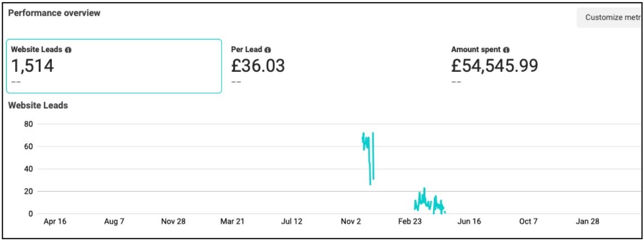This screenshot has height=241, width=644.
Task: Click the Apr 16 axis date label
Action: [x=55, y=222]
